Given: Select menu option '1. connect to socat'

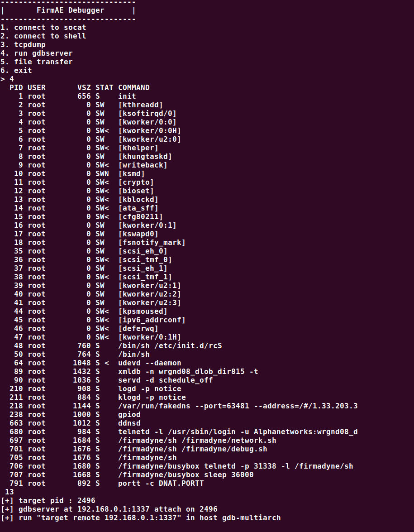Looking at the screenshot, I should coord(43,28).
